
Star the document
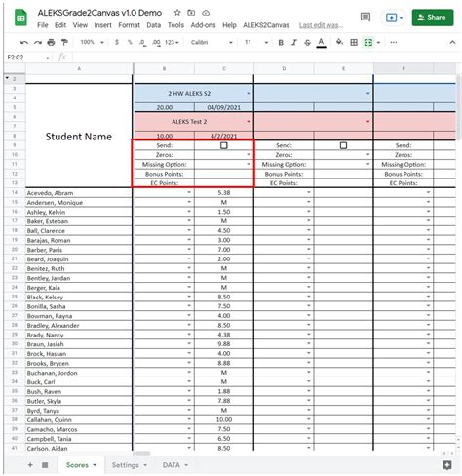[177, 13]
